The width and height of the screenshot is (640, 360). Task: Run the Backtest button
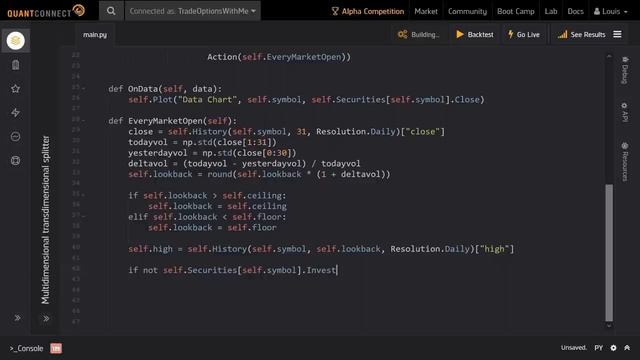(474, 35)
